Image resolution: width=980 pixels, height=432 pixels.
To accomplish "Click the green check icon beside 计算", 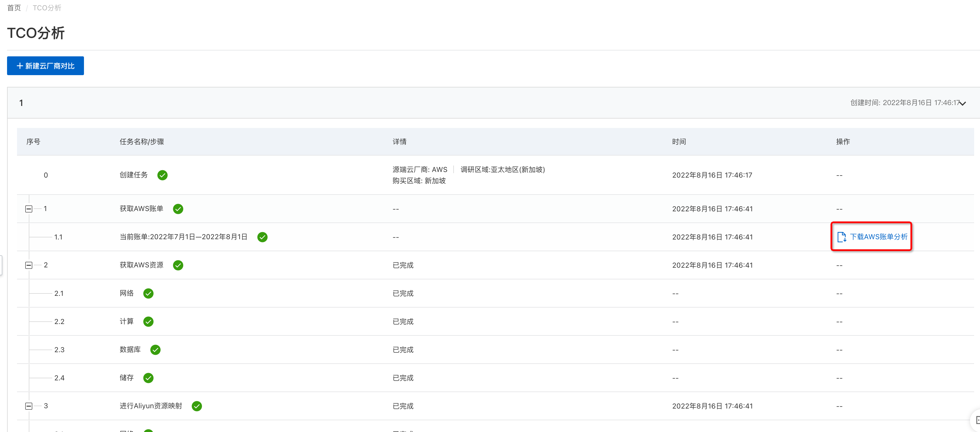I will 148,321.
